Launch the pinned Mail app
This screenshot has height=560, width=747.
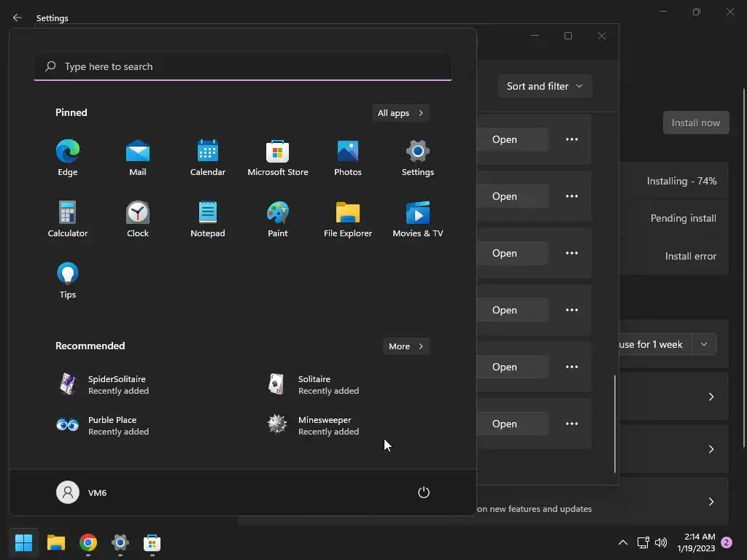138,158
